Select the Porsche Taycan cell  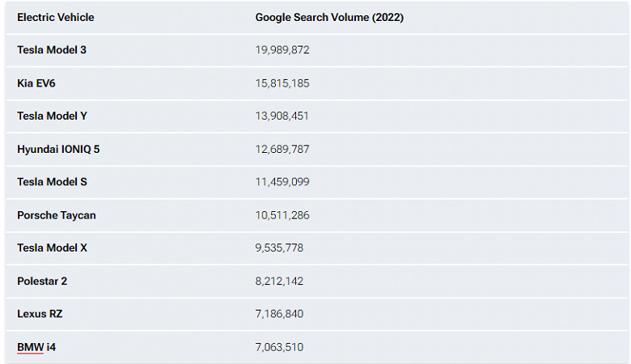click(57, 215)
